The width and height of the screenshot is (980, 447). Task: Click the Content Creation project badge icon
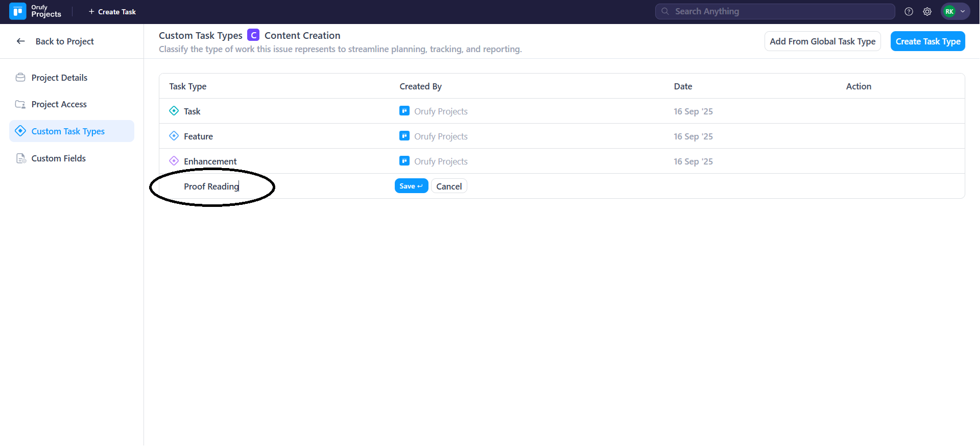click(253, 35)
